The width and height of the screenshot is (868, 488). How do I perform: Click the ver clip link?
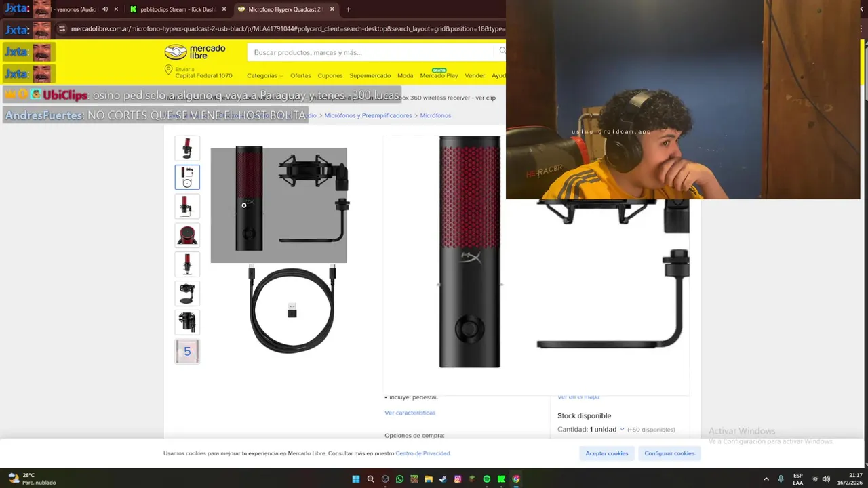coord(486,98)
